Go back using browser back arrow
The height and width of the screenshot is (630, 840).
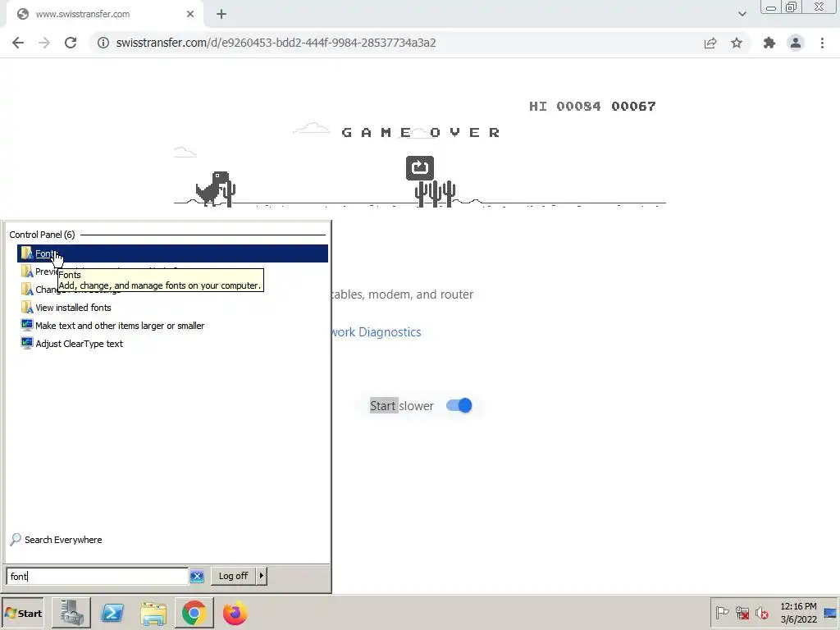pyautogui.click(x=18, y=43)
